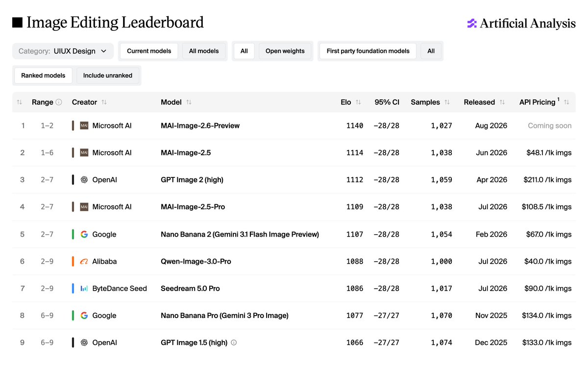The height and width of the screenshot is (368, 588).
Task: Click the range value 1–6
Action: 47,152
